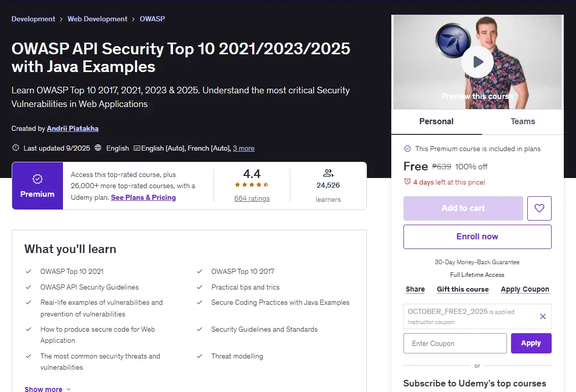Click the Premium badge icon
Image resolution: width=576 pixels, height=392 pixels.
(x=38, y=179)
